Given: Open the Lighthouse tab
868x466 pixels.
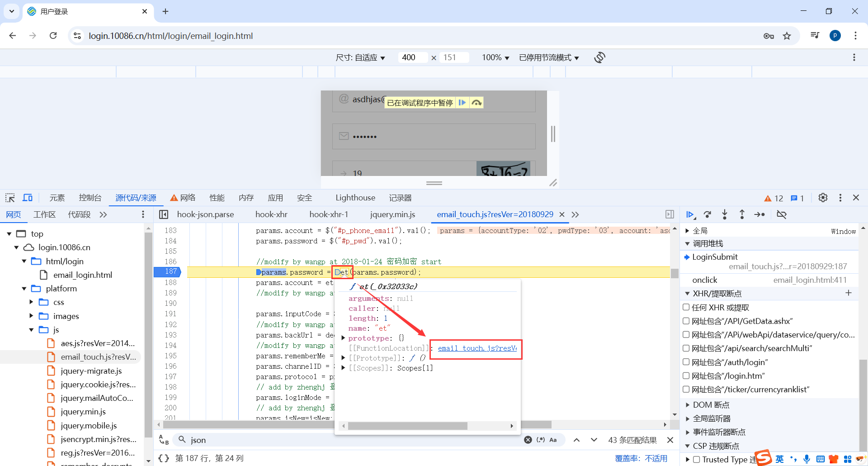Looking at the screenshot, I should 355,198.
